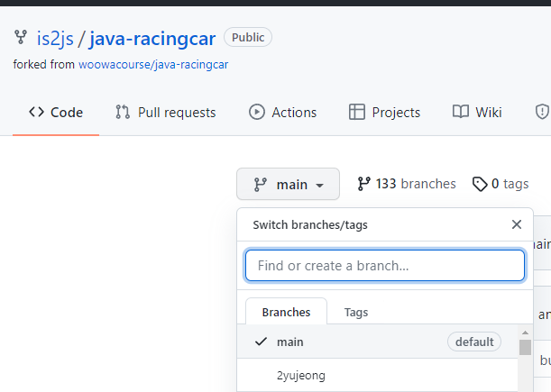Open woowacourse/java-racingcar upstream repository
The height and width of the screenshot is (392, 551).
(153, 65)
